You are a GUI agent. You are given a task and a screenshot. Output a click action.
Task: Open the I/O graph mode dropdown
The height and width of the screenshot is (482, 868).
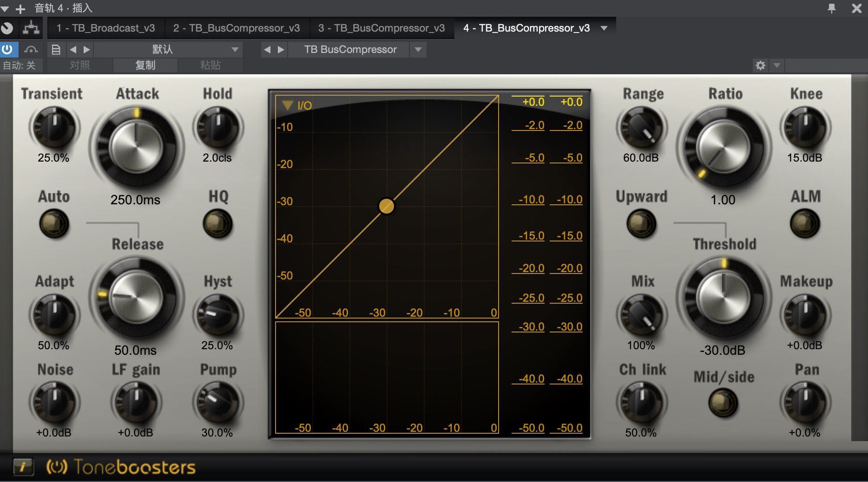(x=288, y=105)
